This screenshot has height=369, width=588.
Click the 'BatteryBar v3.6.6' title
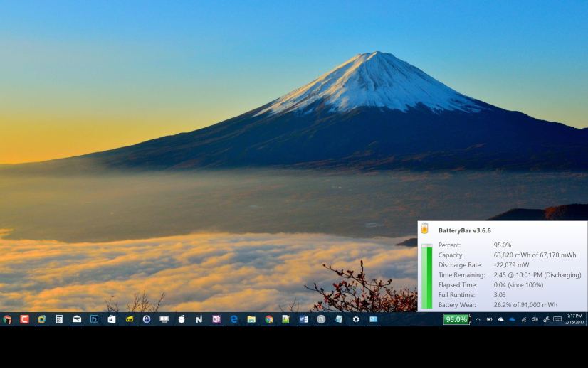click(x=465, y=230)
